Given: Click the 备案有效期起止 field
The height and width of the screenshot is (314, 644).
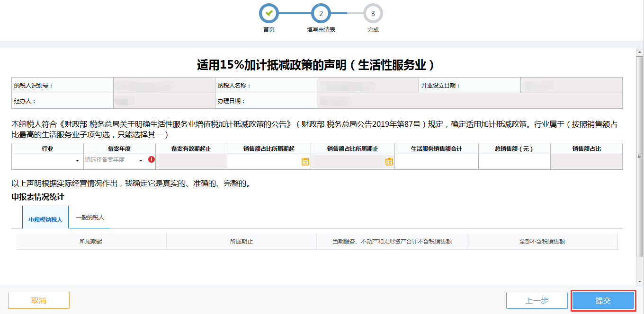Looking at the screenshot, I should click(191, 162).
